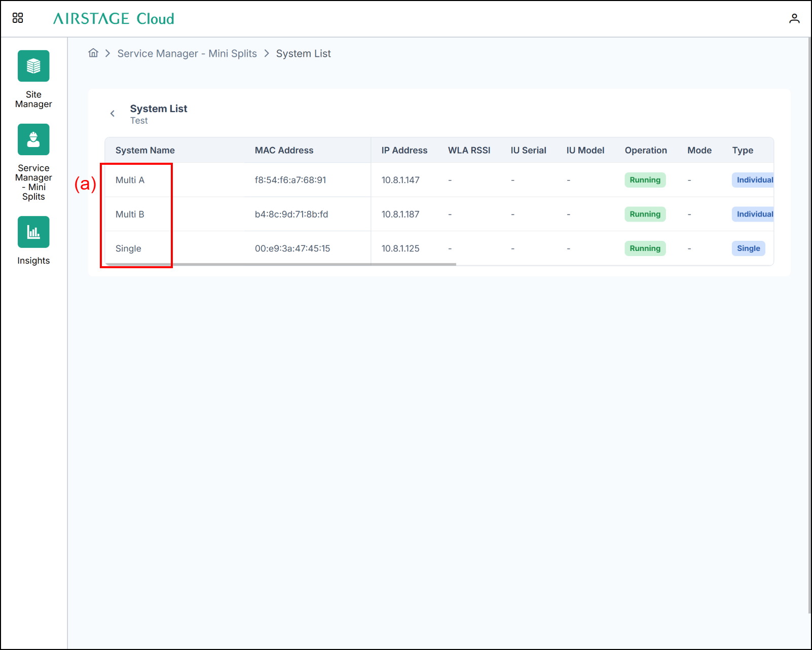Click the Running badge for Multi A
812x650 pixels.
click(645, 180)
